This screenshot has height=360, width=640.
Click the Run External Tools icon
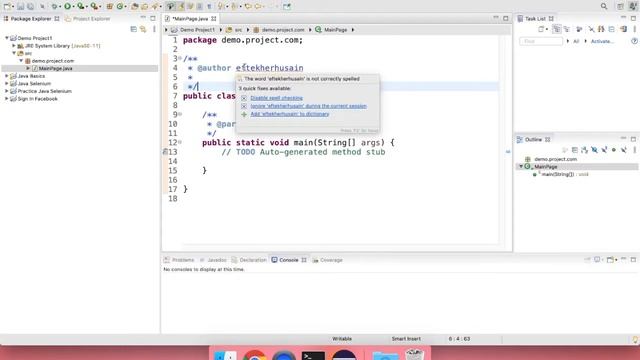94,6
